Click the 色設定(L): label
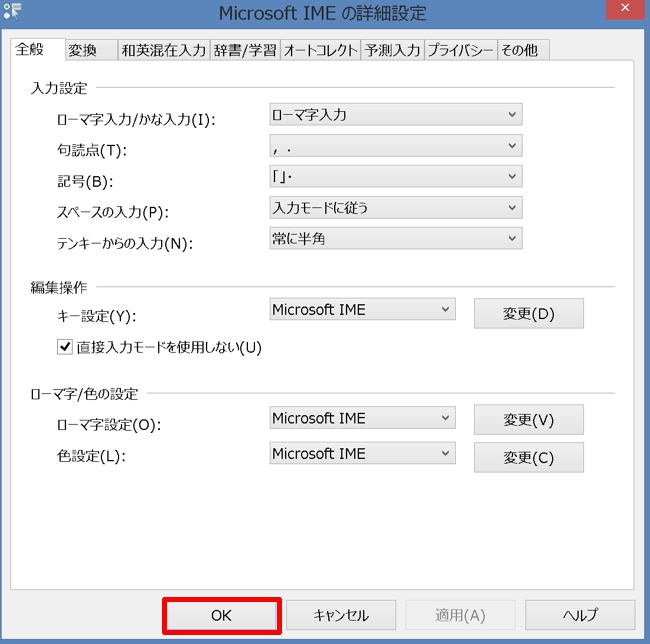The image size is (650, 644). (x=91, y=456)
